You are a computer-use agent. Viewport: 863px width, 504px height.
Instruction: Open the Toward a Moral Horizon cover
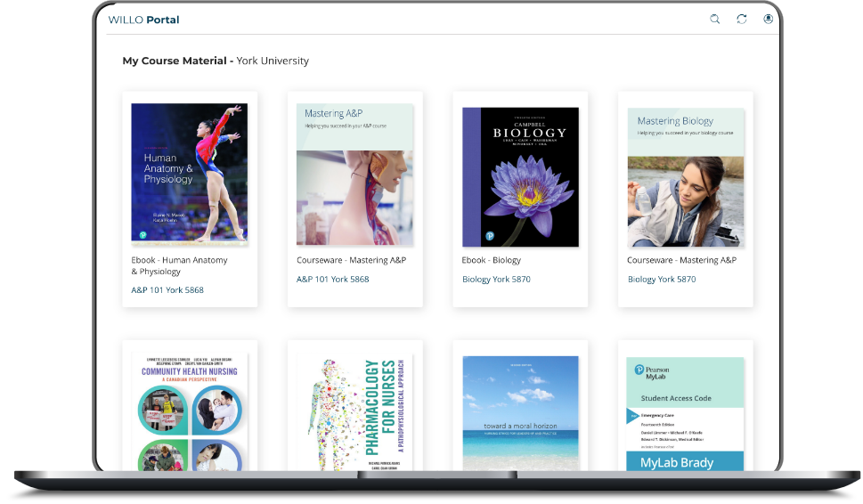tap(520, 413)
